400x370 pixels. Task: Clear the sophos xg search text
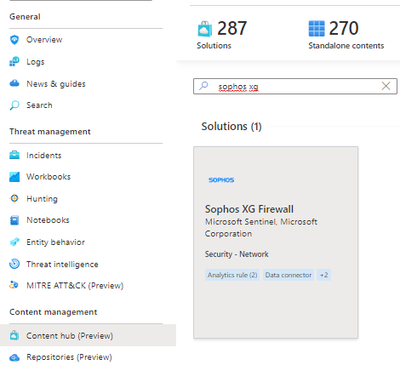(386, 86)
